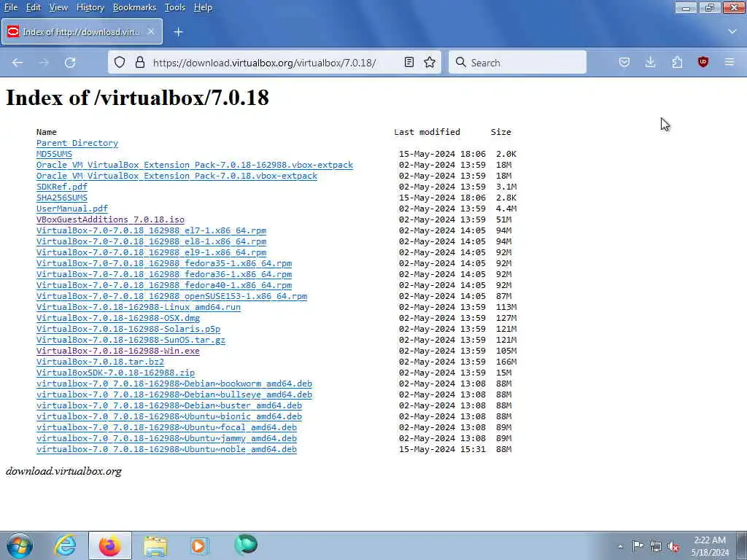The height and width of the screenshot is (560, 747).
Task: Open the Tools menu
Action: [175, 7]
